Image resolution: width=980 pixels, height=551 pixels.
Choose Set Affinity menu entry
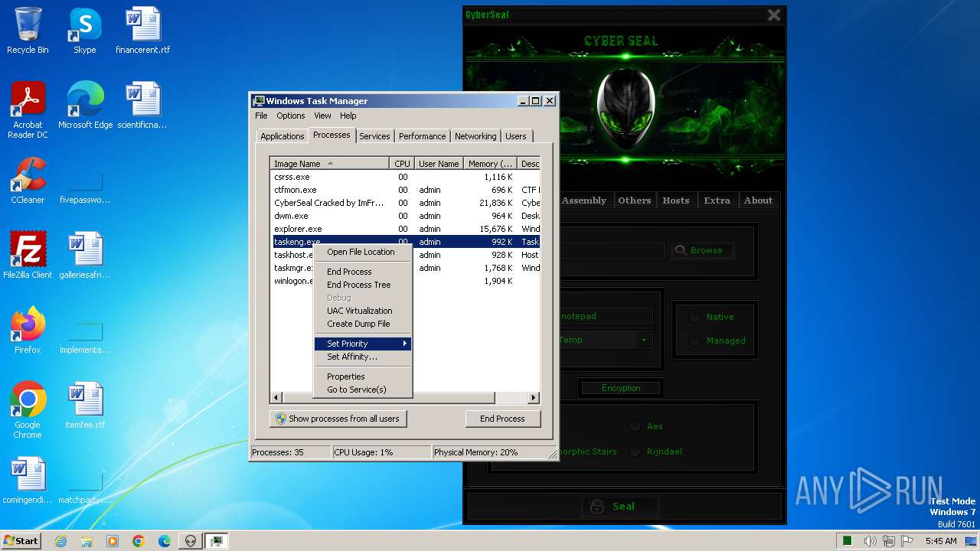(x=363, y=357)
